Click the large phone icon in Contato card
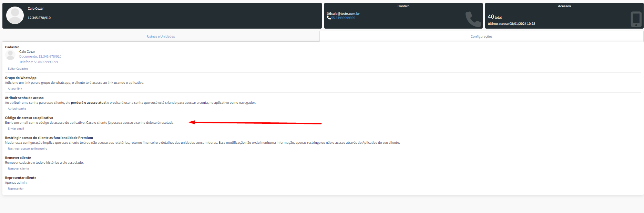 (x=473, y=19)
